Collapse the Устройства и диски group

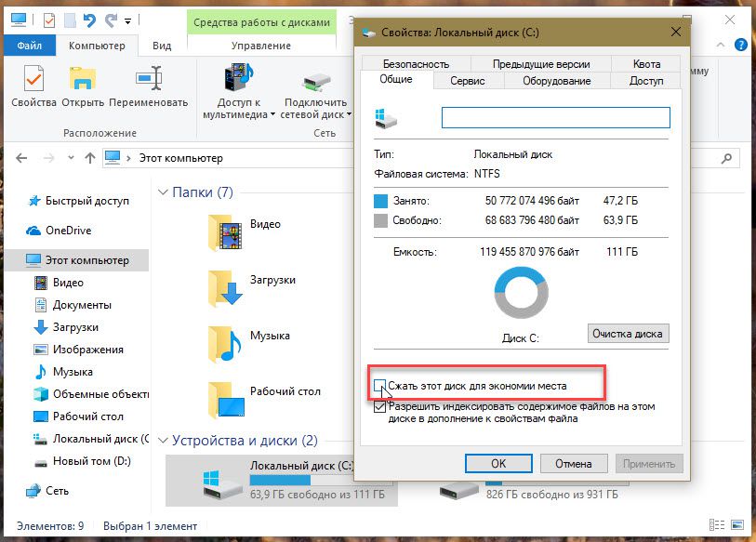[164, 441]
